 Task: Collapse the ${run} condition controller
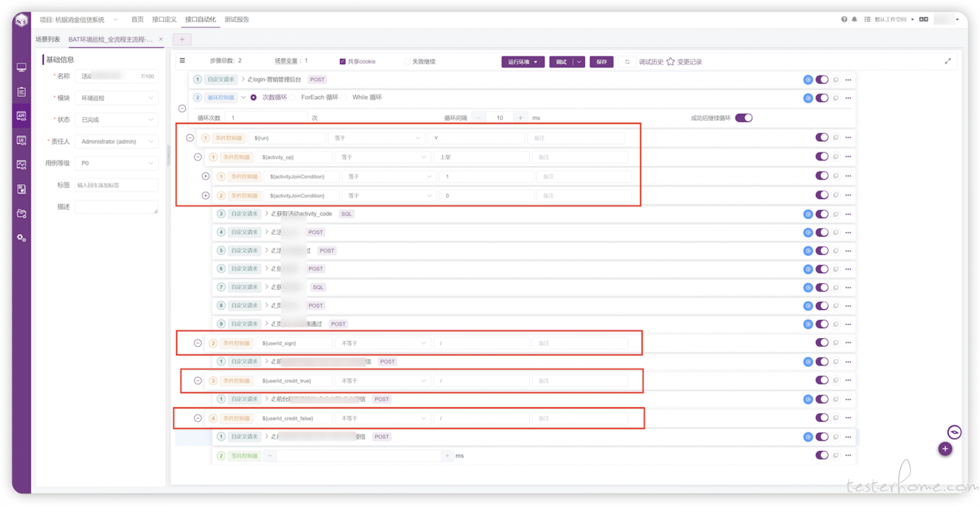click(190, 138)
